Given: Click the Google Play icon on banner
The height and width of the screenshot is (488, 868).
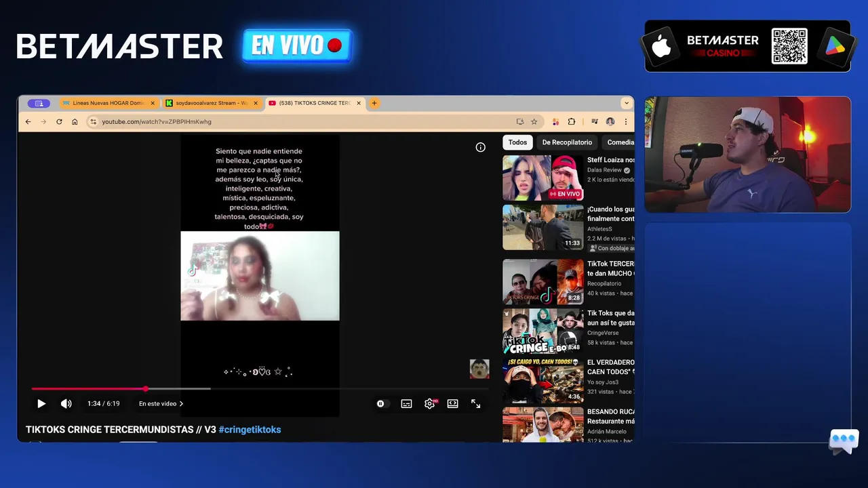Looking at the screenshot, I should [835, 46].
